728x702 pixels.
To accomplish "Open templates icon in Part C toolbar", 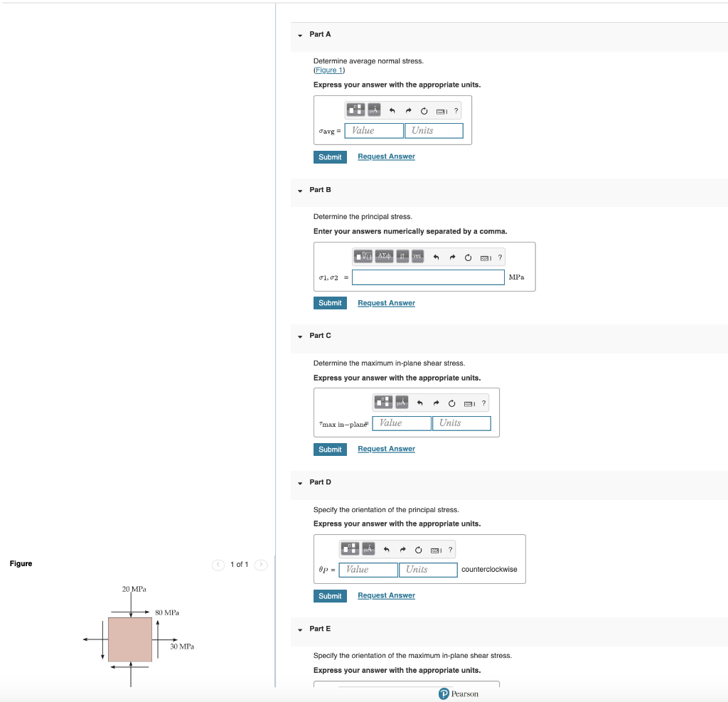I will [x=383, y=403].
